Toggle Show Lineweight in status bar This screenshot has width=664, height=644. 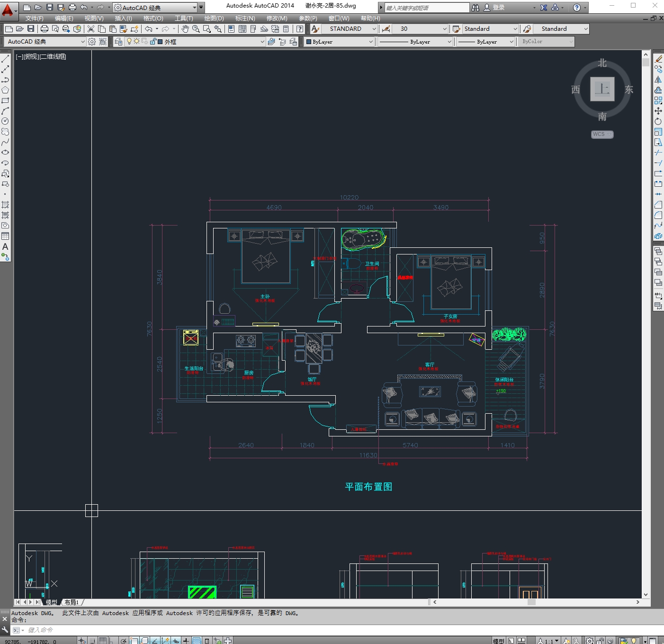tap(186, 641)
